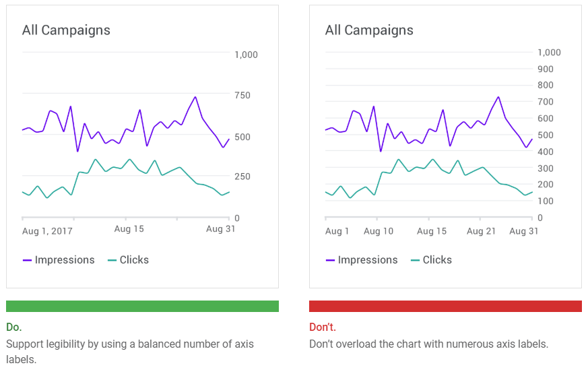Viewport: 588px width, 376px height.
Task: Click the 'All Campaigns' title of right chart
Action: click(369, 30)
